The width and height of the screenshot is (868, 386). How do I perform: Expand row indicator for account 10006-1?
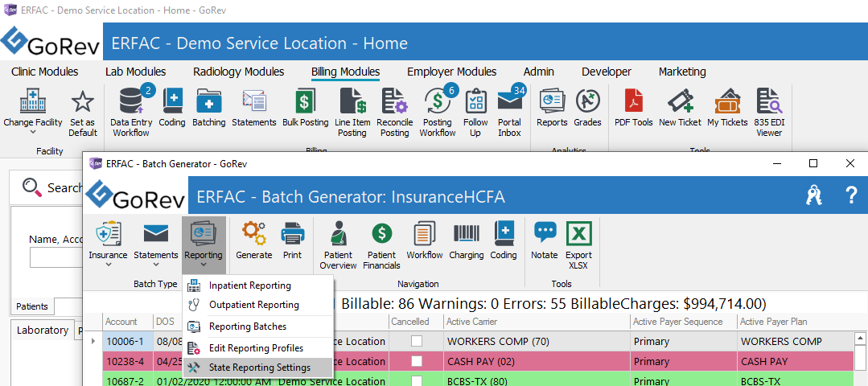[x=93, y=341]
